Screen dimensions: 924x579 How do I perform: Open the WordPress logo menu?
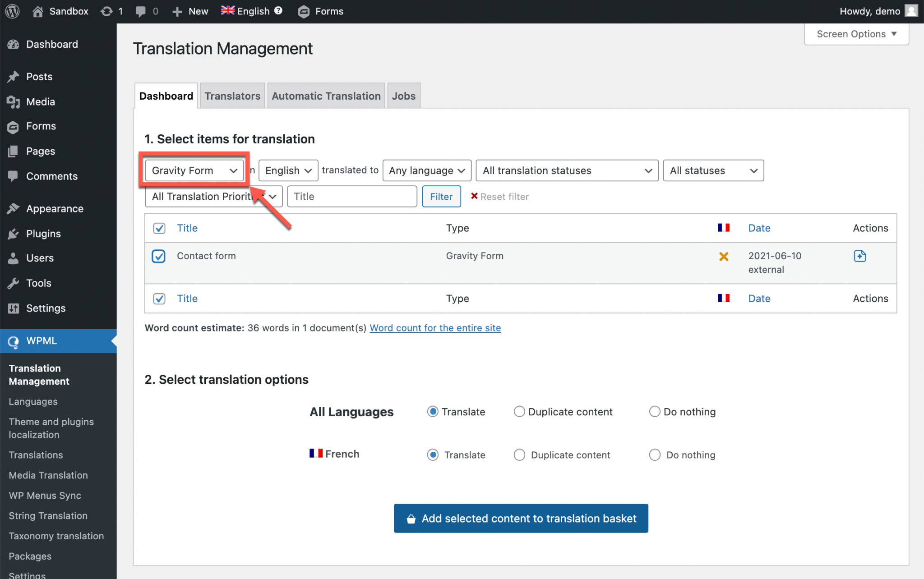(12, 11)
